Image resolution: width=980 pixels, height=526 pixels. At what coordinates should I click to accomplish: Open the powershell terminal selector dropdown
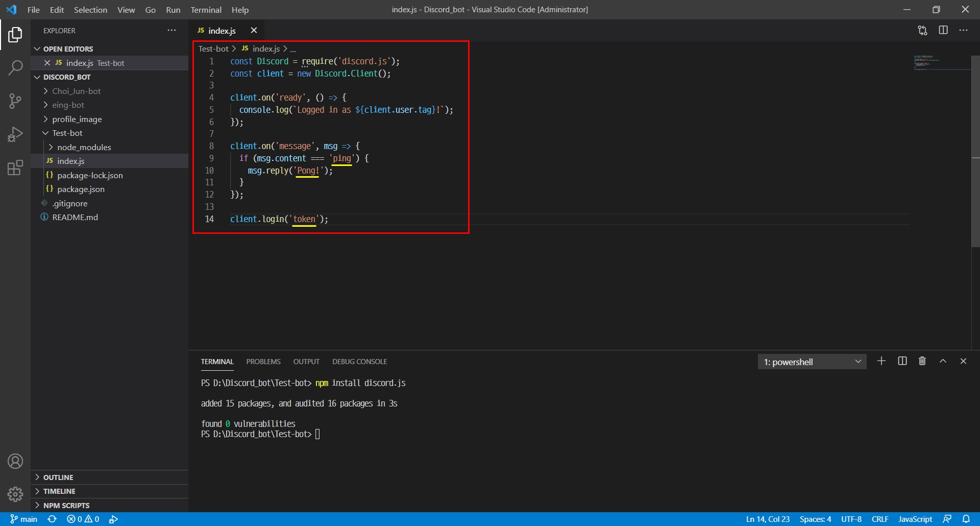[x=812, y=362]
